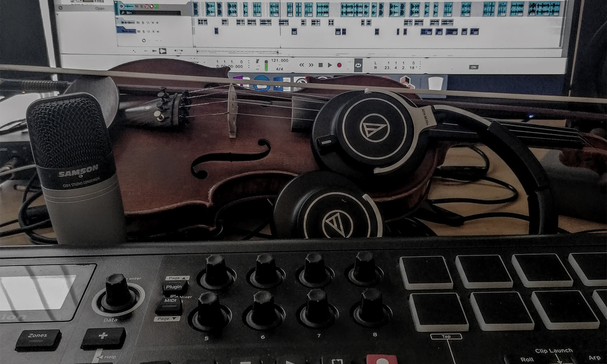607x364 pixels.
Task: Click the Open button in the browser panel
Action: (100, 8)
